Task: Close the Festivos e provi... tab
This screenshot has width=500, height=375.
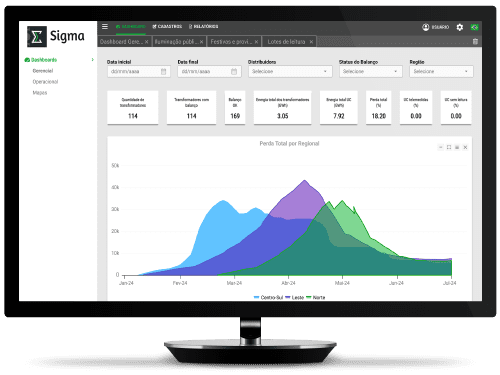Action: (256, 42)
